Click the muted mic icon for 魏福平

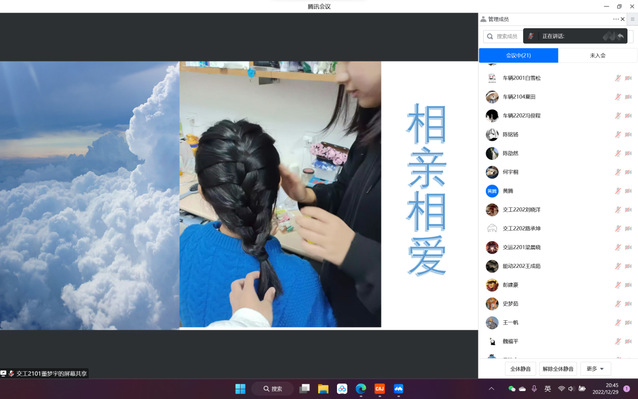click(x=618, y=341)
